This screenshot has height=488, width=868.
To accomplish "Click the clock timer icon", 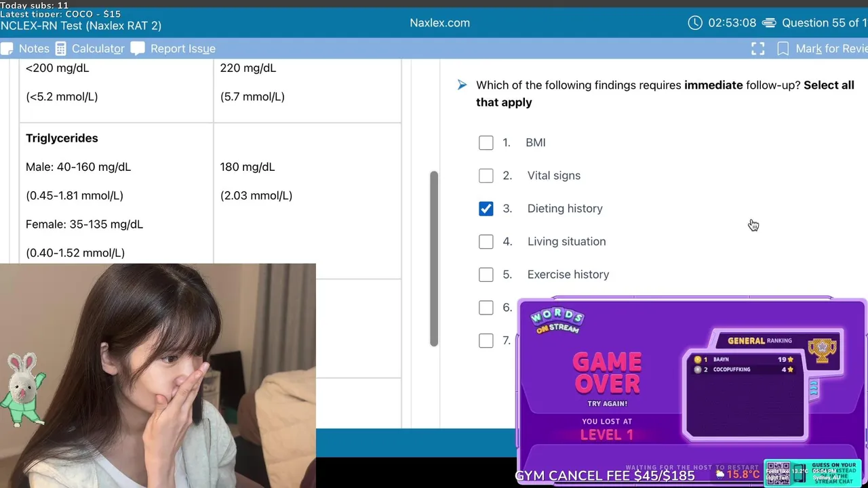I will pos(695,23).
